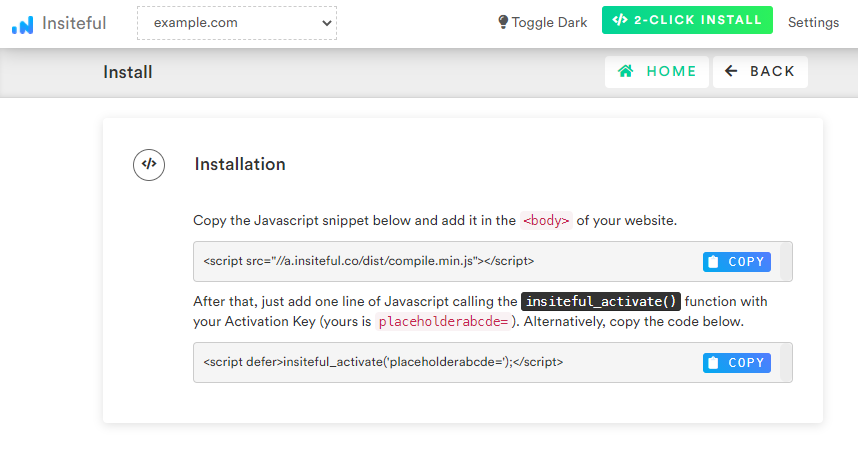This screenshot has height=453, width=858.
Task: Click the placeholderabcde= activation key
Action: (443, 321)
